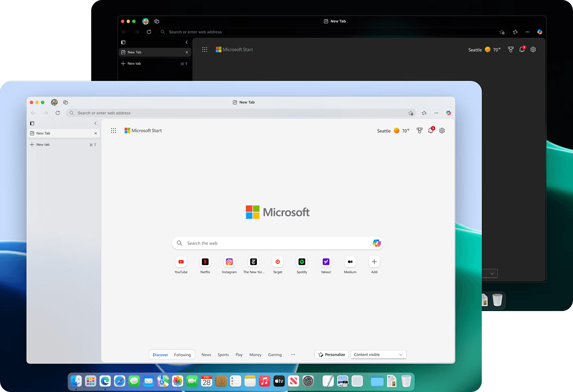
Task: Open notifications bell in front window
Action: pos(431,131)
